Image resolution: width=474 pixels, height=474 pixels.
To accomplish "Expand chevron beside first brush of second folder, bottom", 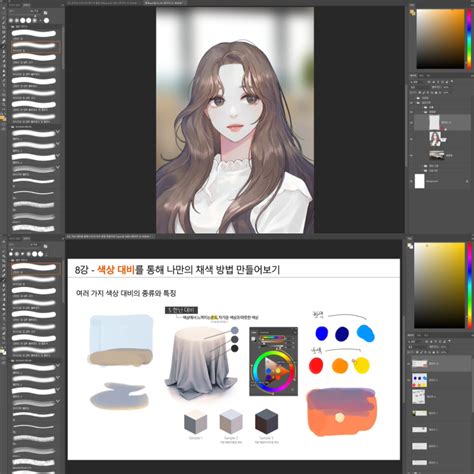I will pos(58,366).
